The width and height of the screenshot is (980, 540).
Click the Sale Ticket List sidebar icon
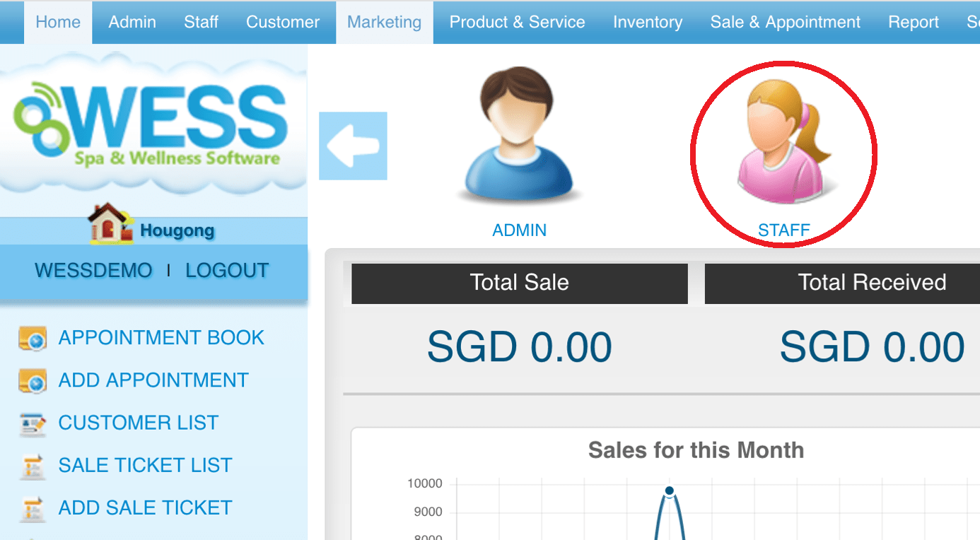pyautogui.click(x=33, y=466)
